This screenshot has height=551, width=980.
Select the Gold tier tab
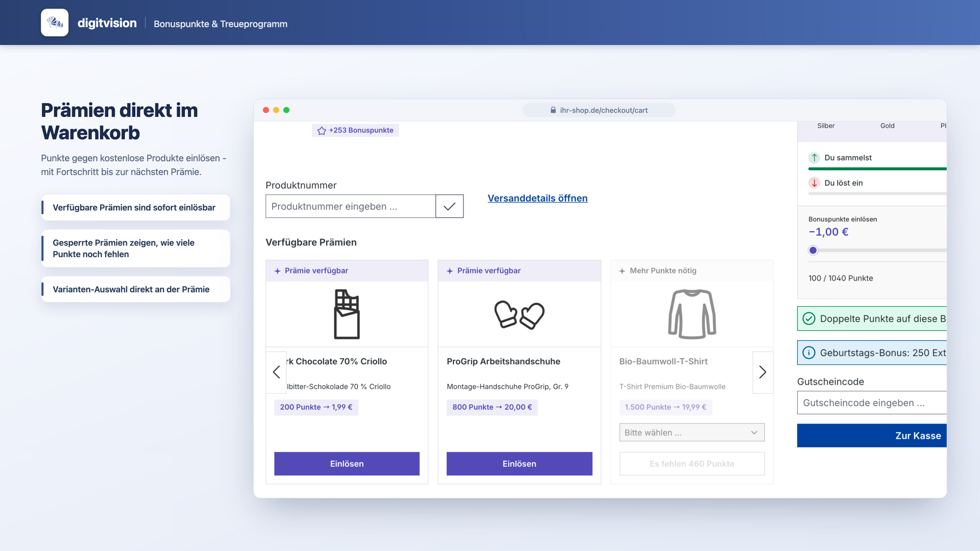coord(887,126)
